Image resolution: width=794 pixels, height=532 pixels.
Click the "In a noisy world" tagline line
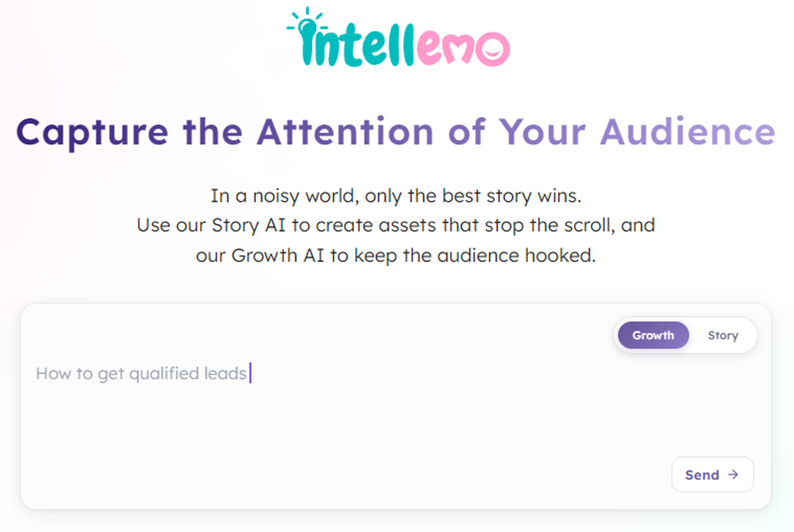(396, 195)
